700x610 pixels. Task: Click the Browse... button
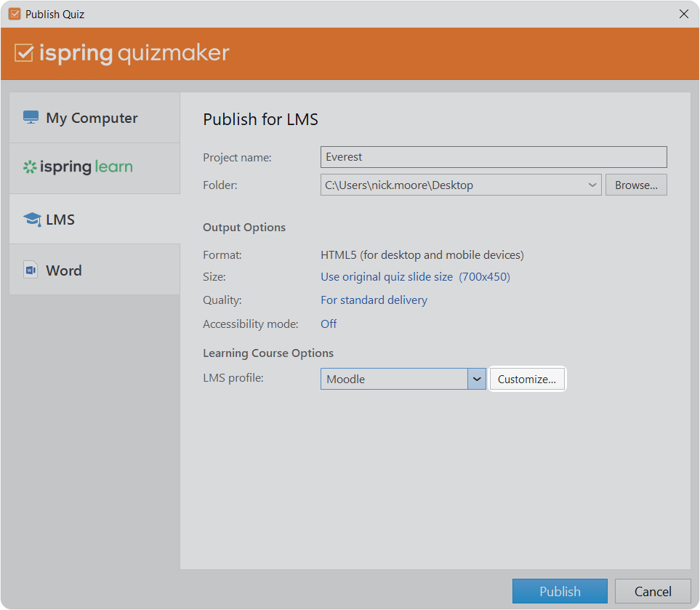(x=636, y=185)
